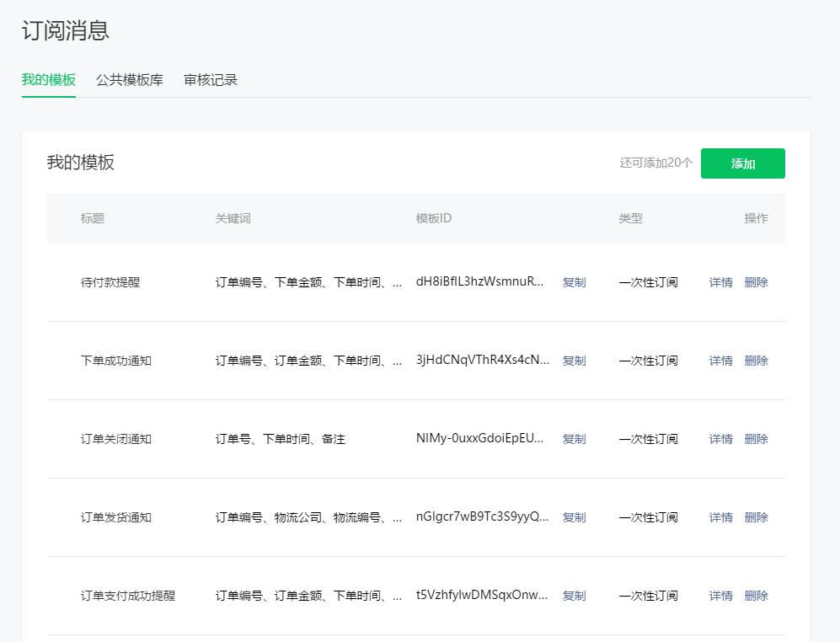
Task: Click the 操作 column header
Action: pos(756,218)
